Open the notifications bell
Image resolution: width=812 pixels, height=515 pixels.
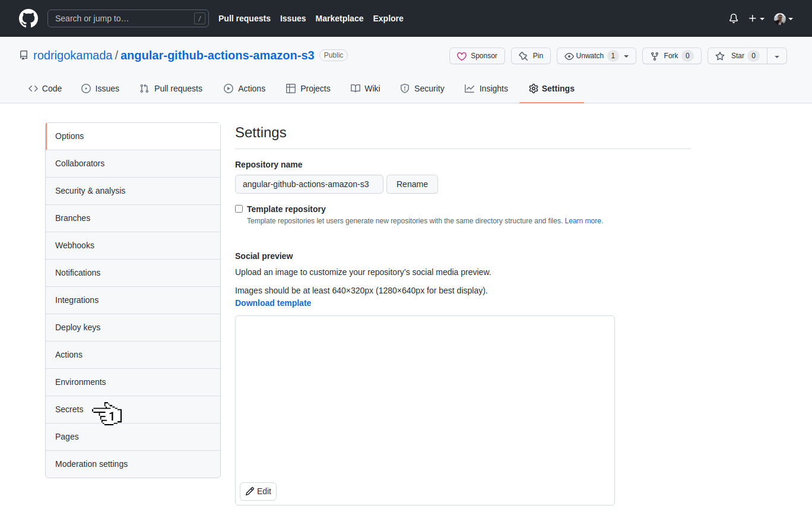coord(733,18)
